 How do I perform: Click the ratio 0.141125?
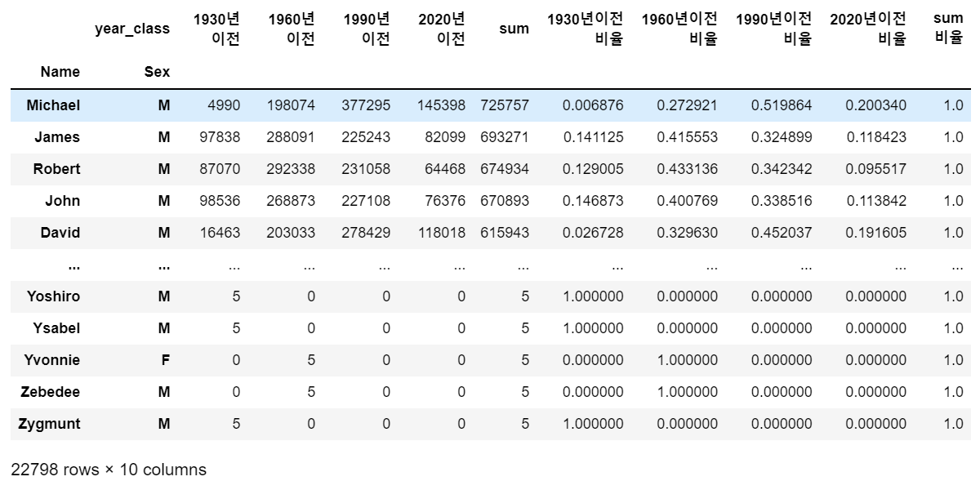pos(593,137)
